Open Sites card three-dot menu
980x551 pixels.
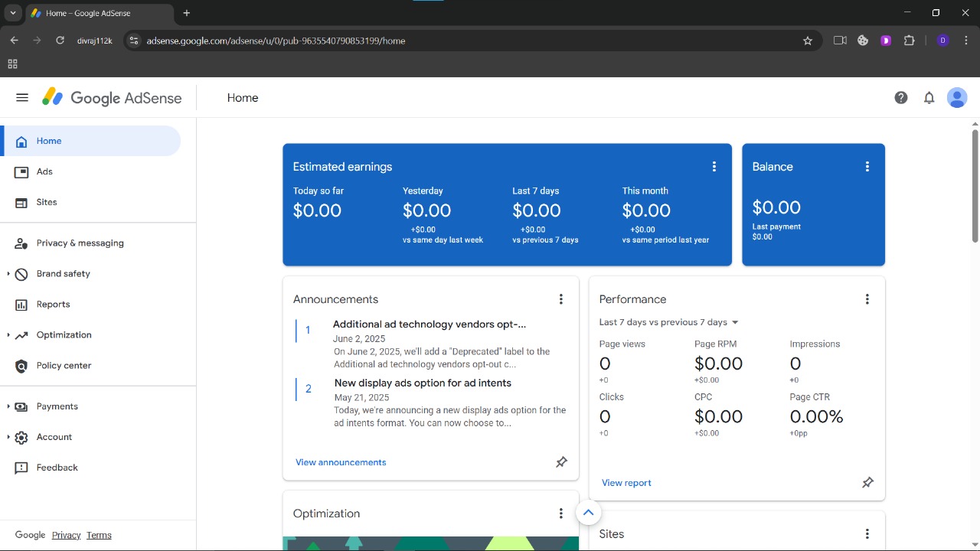coord(867,534)
